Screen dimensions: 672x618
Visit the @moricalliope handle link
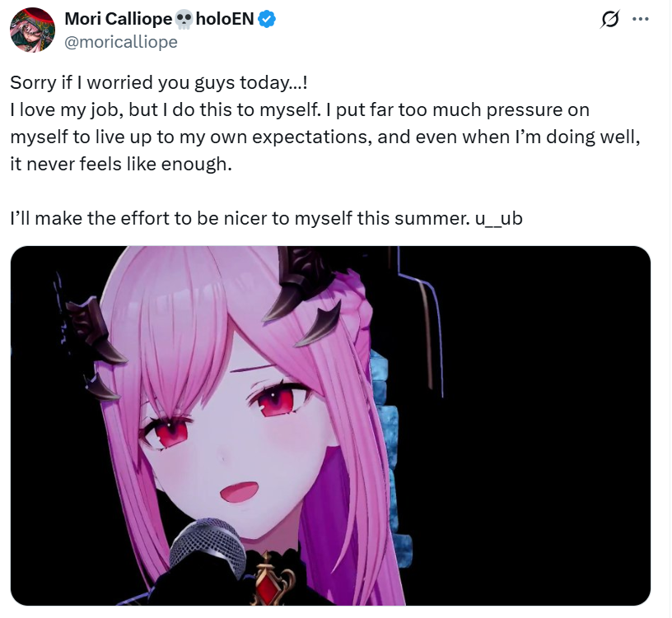[x=121, y=42]
